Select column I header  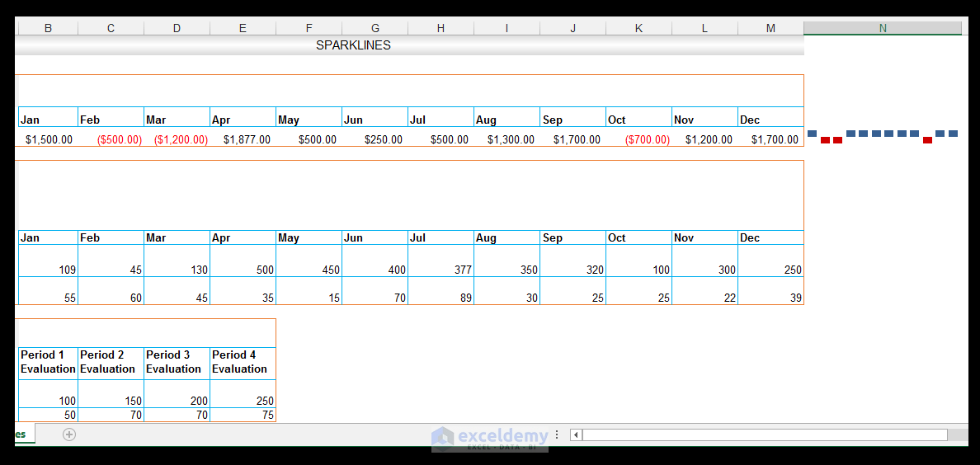[x=506, y=28]
